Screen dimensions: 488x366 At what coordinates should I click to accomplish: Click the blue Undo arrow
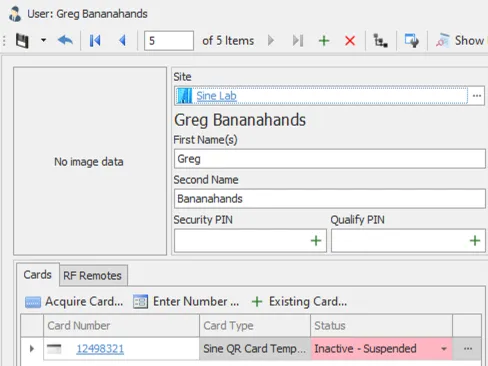click(x=65, y=41)
